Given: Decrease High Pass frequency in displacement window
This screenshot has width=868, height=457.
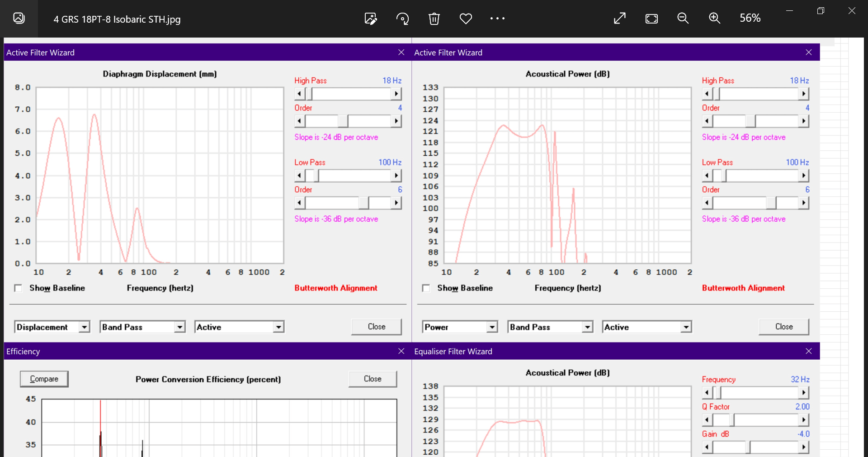Looking at the screenshot, I should 299,94.
